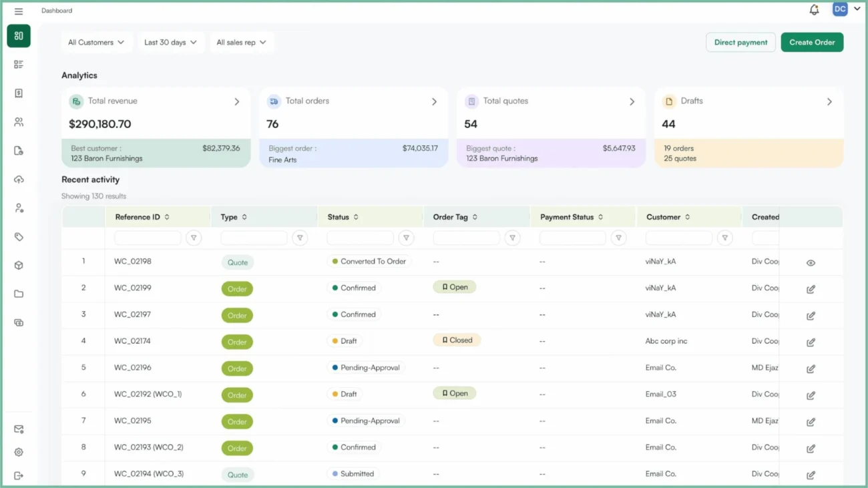
Task: Select the Products package icon in sidebar
Action: 18,265
